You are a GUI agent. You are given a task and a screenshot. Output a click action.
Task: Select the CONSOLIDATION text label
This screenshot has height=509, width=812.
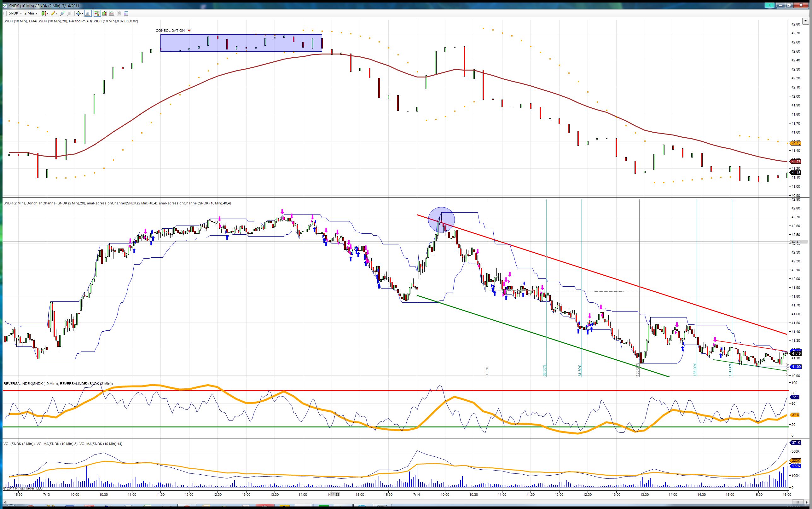(x=170, y=31)
